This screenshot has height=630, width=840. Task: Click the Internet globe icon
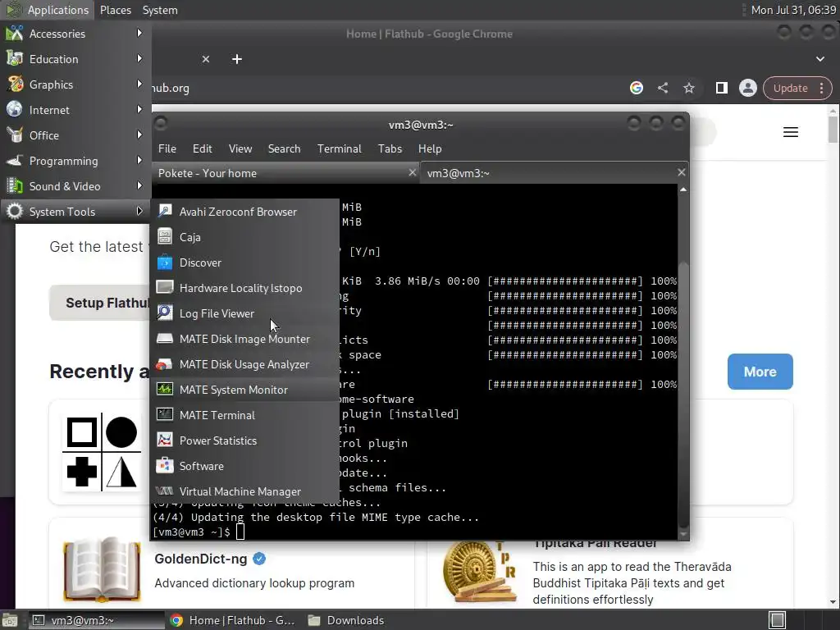[15, 110]
